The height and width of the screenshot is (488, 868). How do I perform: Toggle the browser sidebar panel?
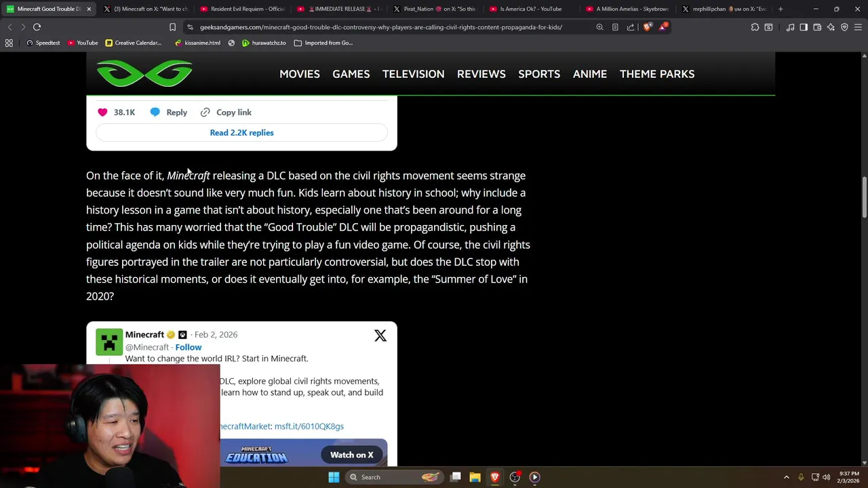(x=804, y=27)
